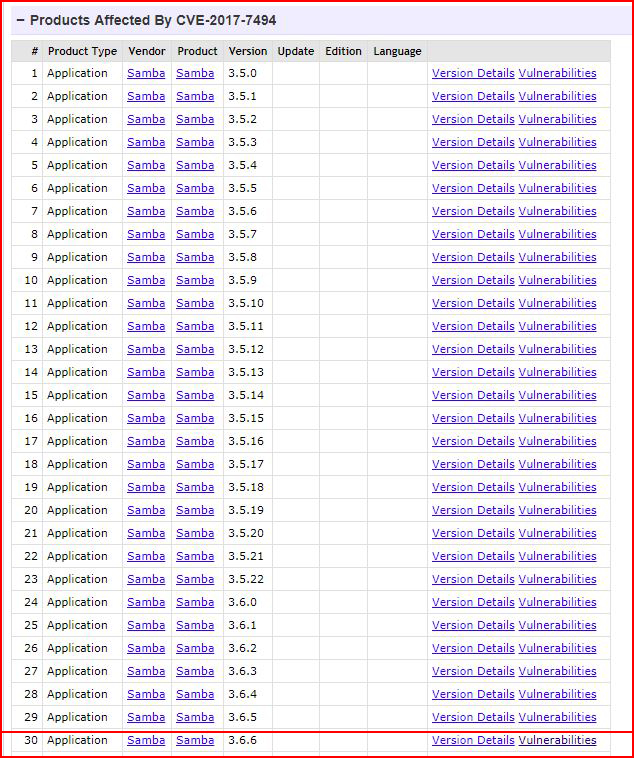Click Samba vendor link in row 22
The width and height of the screenshot is (634, 758).
point(146,556)
